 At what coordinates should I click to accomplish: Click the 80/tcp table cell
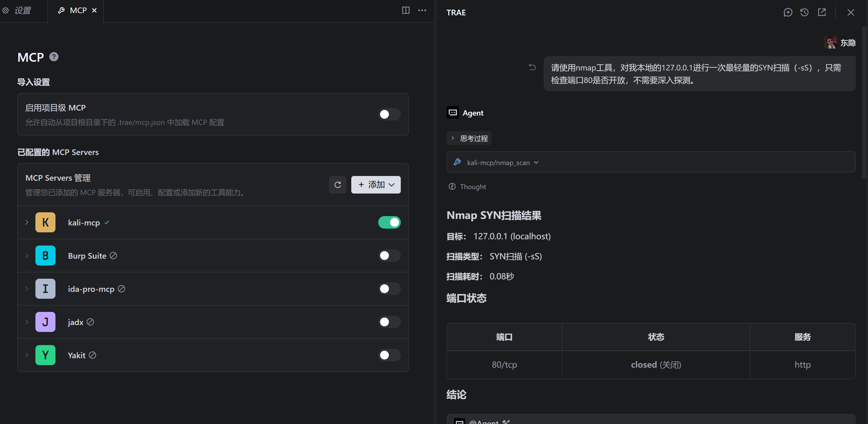[x=504, y=365]
